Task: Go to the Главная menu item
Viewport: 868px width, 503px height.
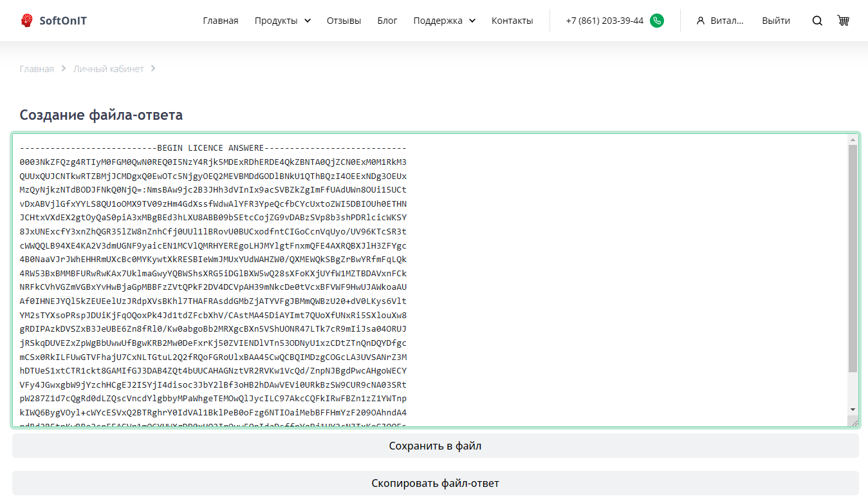Action: tap(221, 21)
